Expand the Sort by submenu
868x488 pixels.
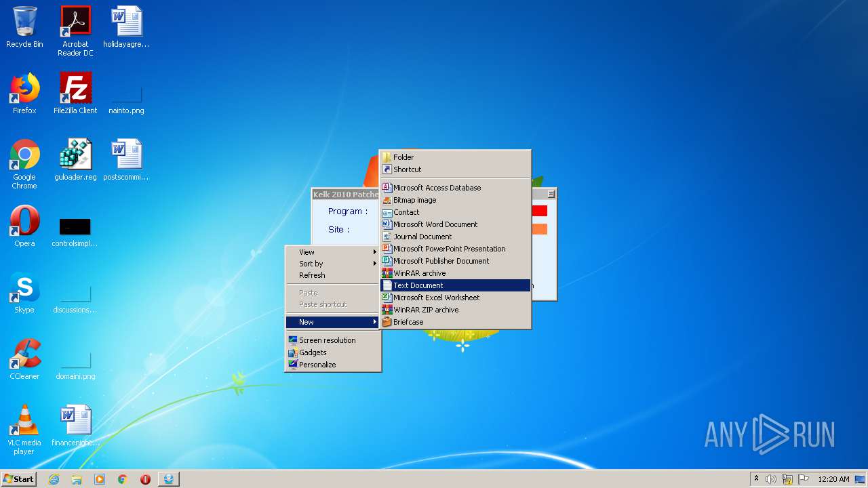tap(332, 264)
